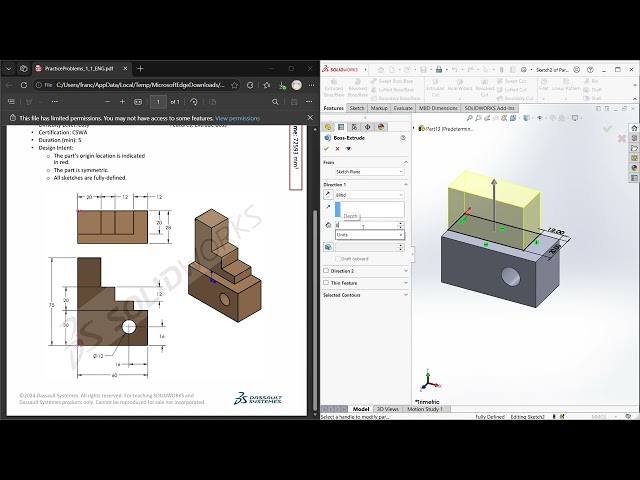Switch to PropertyManager tab icon

tap(341, 127)
